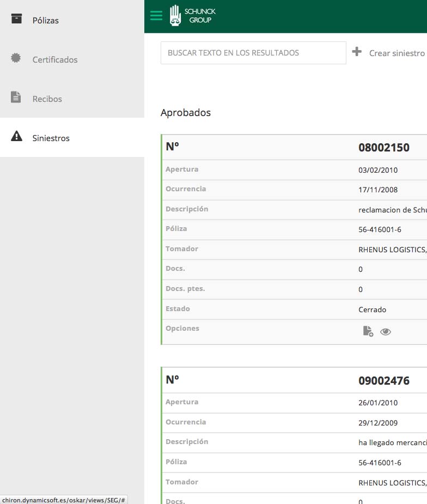Viewport: 427px width, 504px height.
Task: Open claim number 09002476
Action: (x=384, y=381)
